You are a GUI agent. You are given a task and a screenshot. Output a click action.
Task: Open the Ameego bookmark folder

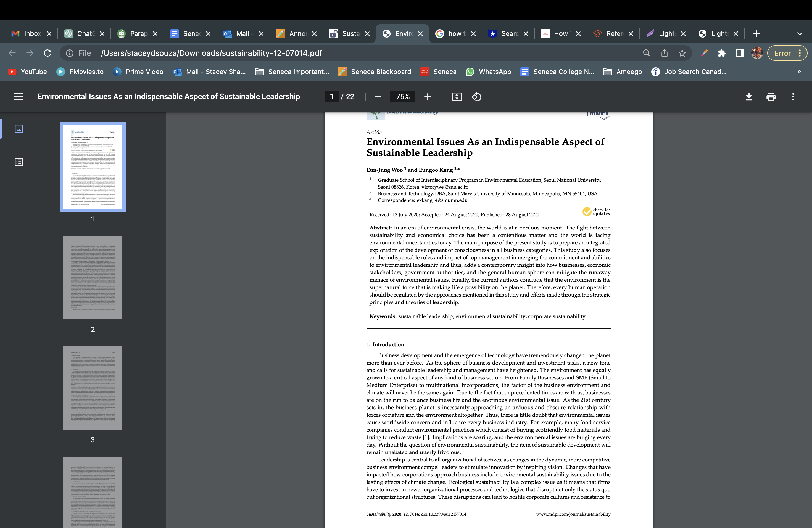click(623, 72)
